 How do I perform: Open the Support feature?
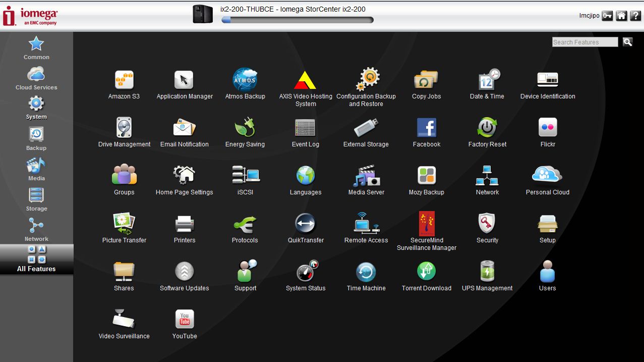coord(245,276)
